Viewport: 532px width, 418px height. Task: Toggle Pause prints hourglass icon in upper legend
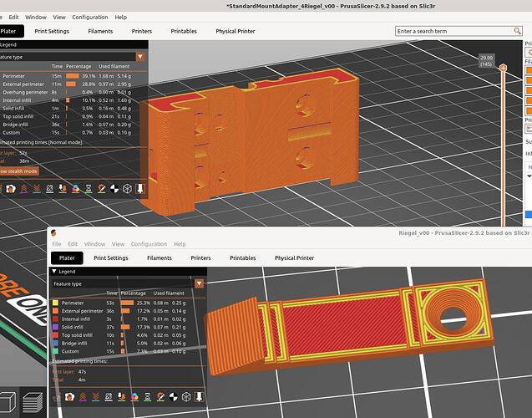coord(89,188)
